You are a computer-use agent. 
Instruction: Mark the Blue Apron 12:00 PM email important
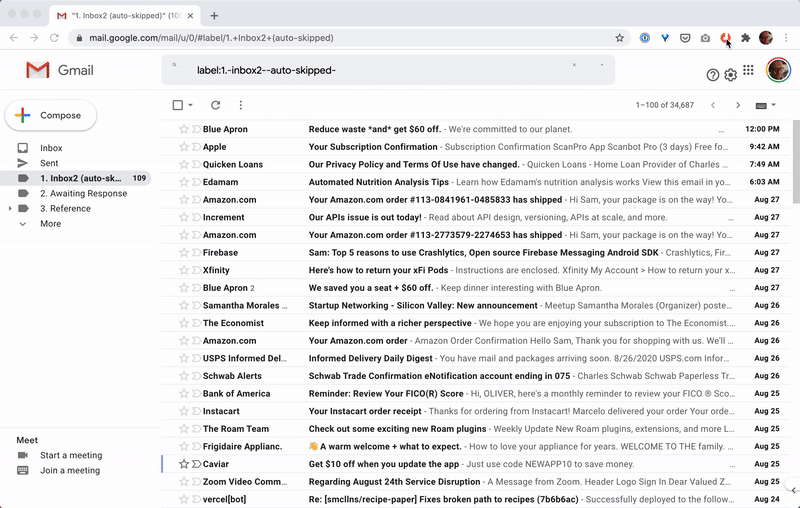tap(196, 130)
